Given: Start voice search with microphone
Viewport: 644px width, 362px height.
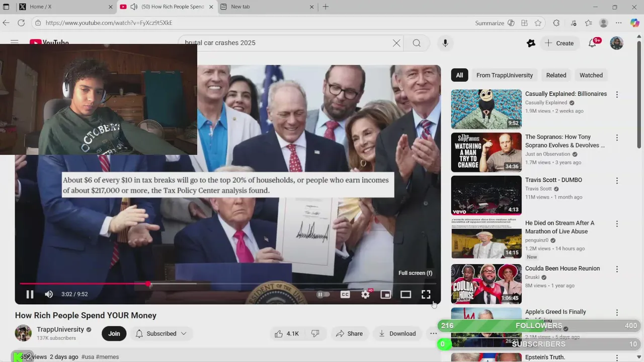Looking at the screenshot, I should 445,43.
